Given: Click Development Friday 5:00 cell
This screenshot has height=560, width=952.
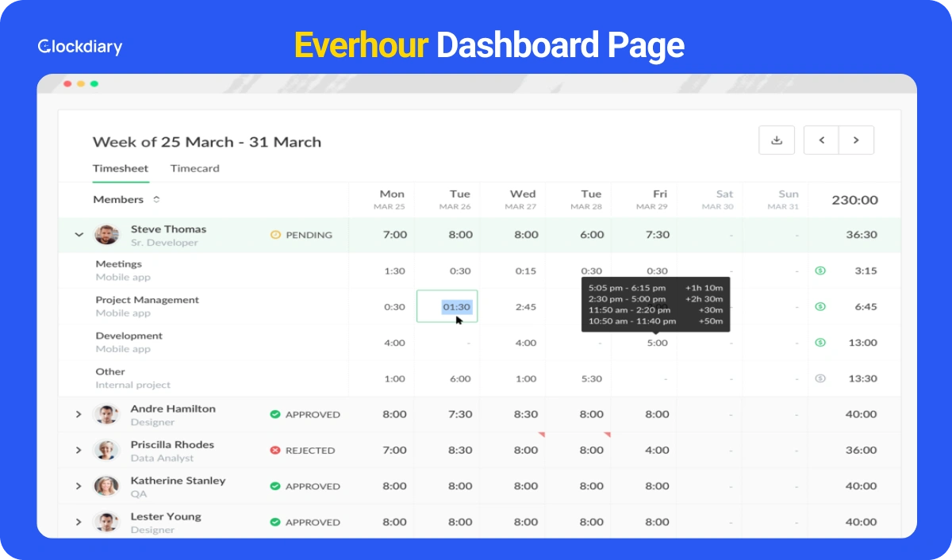Looking at the screenshot, I should [657, 343].
